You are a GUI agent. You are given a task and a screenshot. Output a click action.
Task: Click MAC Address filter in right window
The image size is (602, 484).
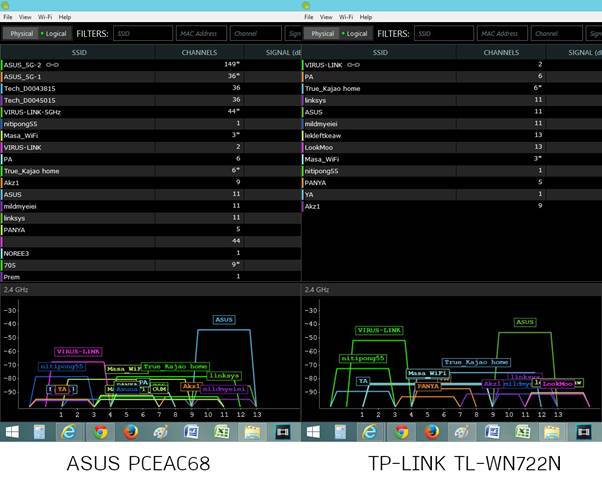(503, 33)
